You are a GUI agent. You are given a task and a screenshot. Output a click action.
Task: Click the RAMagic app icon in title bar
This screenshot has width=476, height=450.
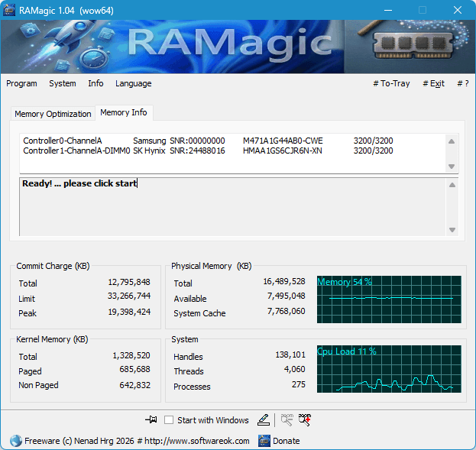coord(10,10)
